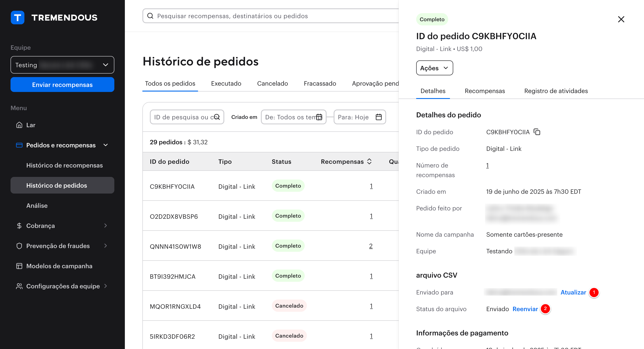644x349 pixels.
Task: Open the Testing team dropdown
Action: tap(62, 65)
